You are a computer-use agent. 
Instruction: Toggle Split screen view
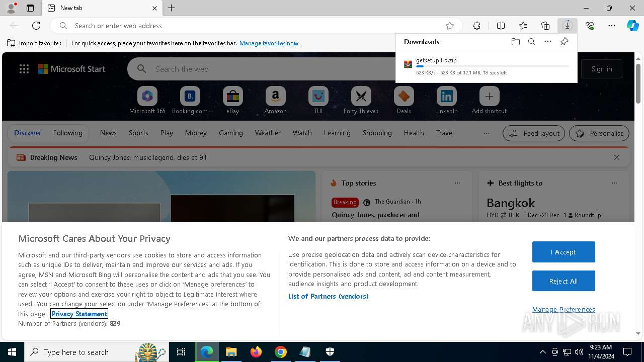(x=501, y=26)
